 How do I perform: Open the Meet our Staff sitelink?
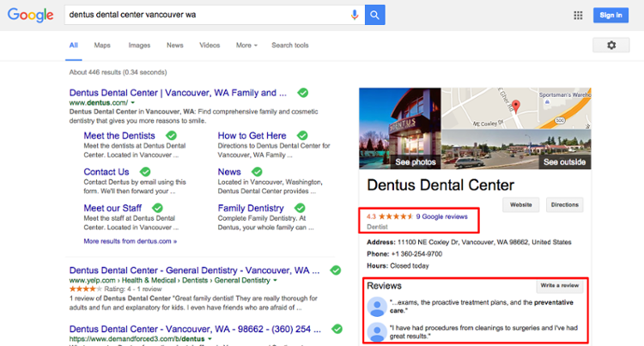(x=112, y=208)
